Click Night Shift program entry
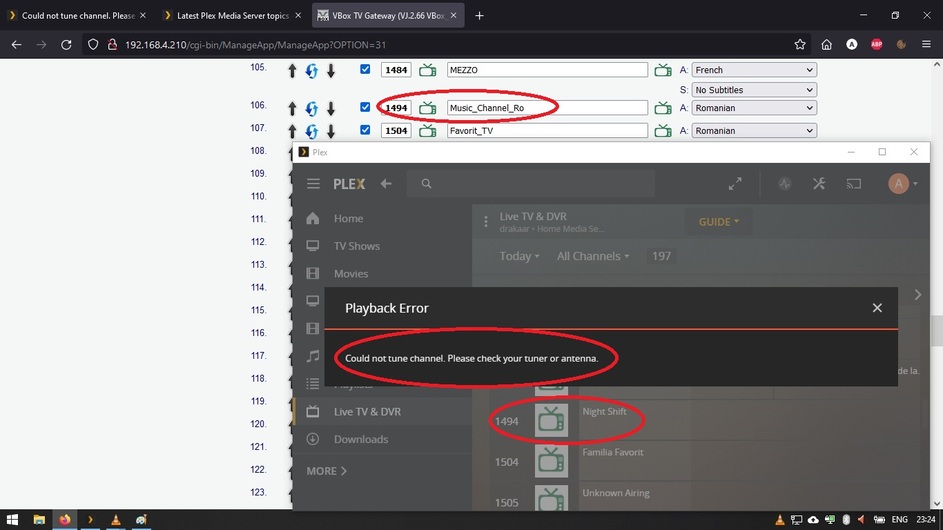The image size is (943, 530). tap(604, 411)
